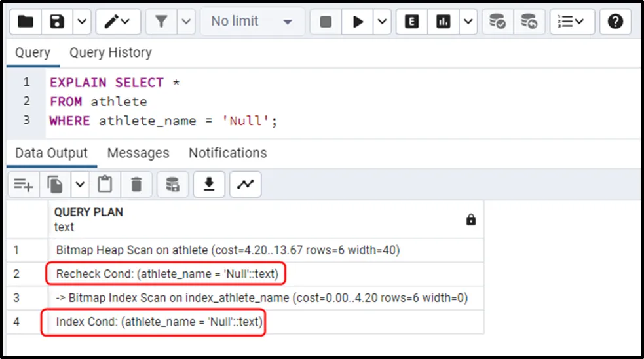Run the query with Execute button
The height and width of the screenshot is (359, 644).
click(358, 22)
